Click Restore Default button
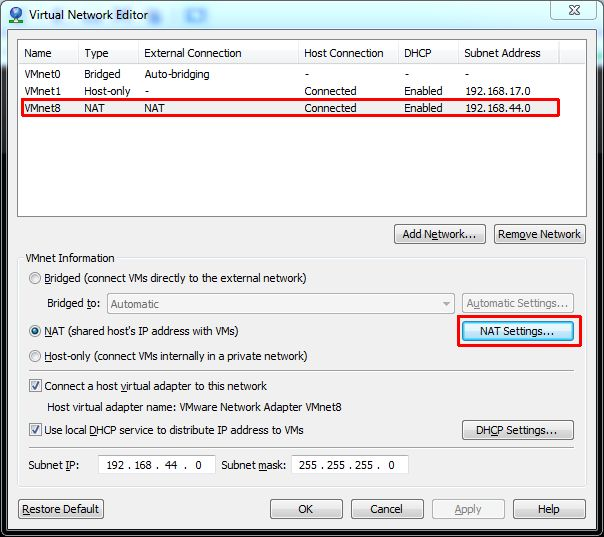 (61, 509)
